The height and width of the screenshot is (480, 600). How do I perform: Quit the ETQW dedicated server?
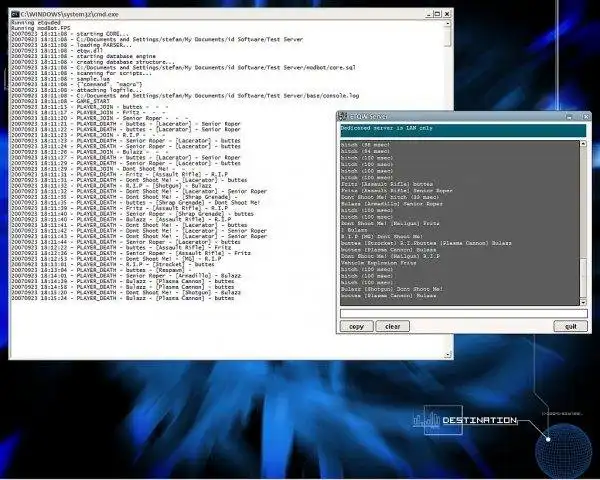571,327
